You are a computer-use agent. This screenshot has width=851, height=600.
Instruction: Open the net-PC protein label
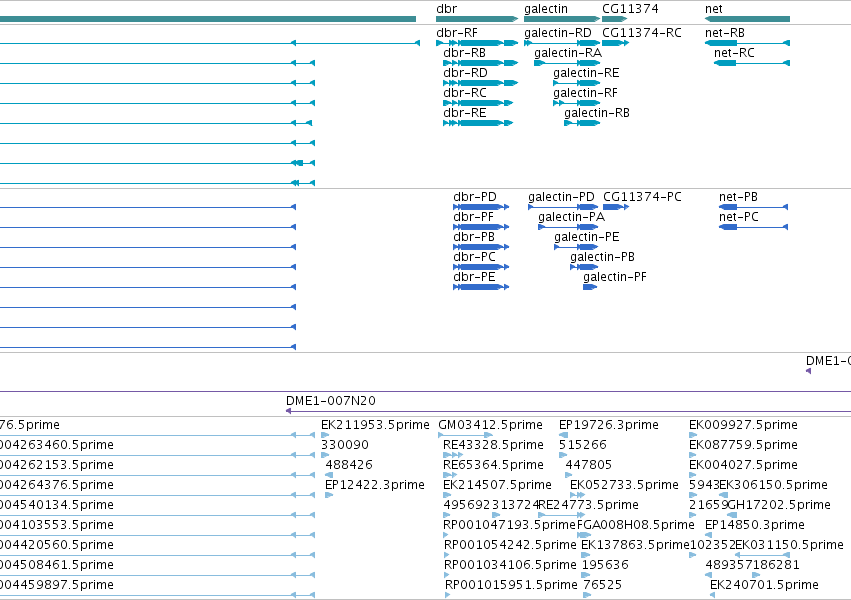click(739, 216)
